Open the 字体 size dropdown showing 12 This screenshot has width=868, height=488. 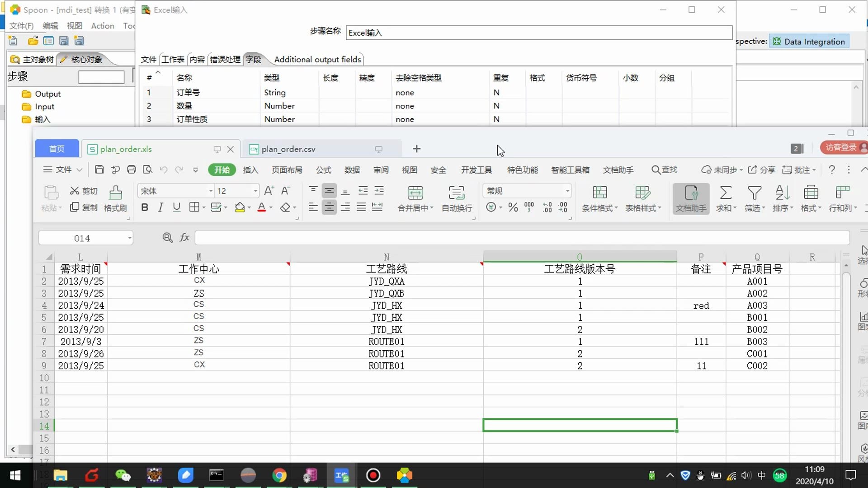tap(255, 191)
